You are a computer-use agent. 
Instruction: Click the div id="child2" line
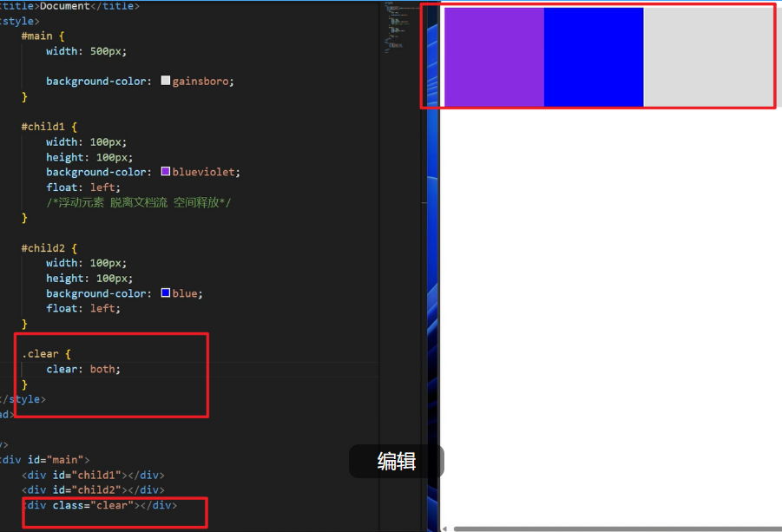point(93,490)
